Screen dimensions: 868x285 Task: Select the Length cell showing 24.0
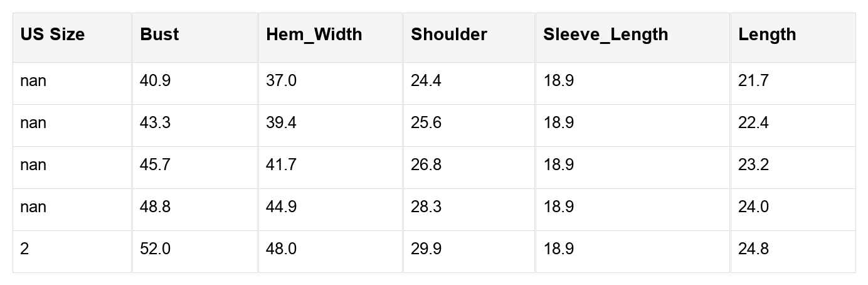[753, 207]
